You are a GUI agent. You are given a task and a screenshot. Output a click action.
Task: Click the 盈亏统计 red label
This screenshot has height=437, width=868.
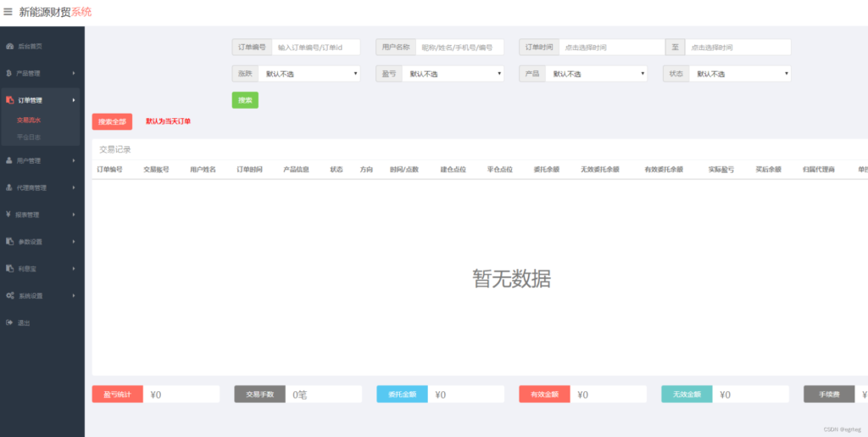point(117,395)
